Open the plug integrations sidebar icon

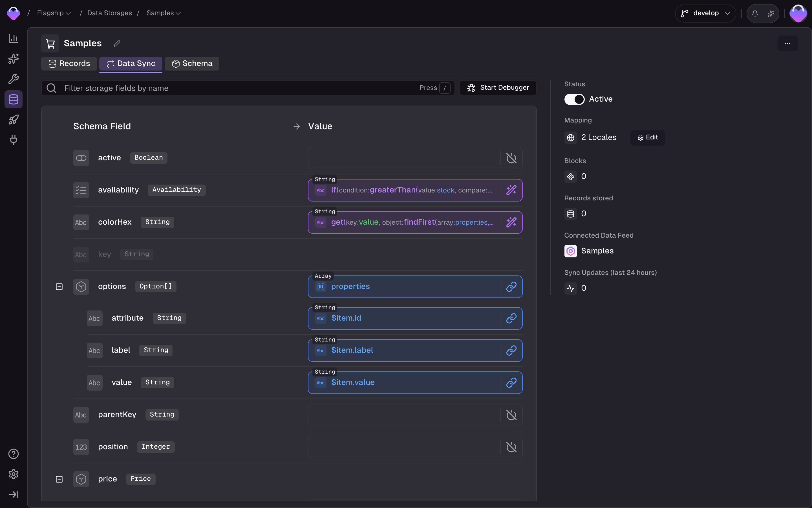pos(14,140)
